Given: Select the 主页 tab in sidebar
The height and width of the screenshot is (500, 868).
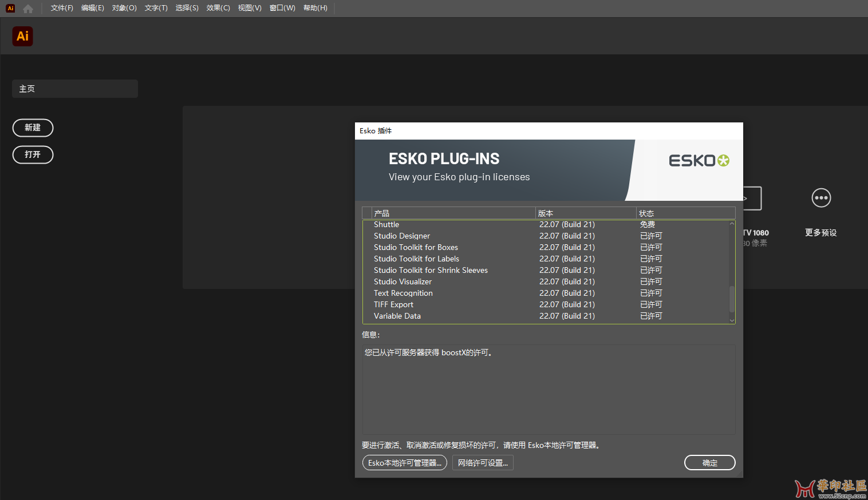Looking at the screenshot, I should click(x=75, y=89).
